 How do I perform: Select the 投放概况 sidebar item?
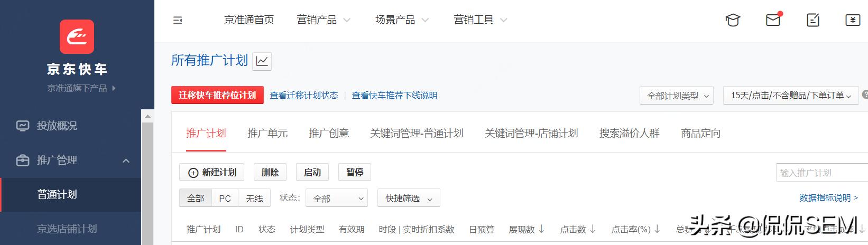point(70,126)
